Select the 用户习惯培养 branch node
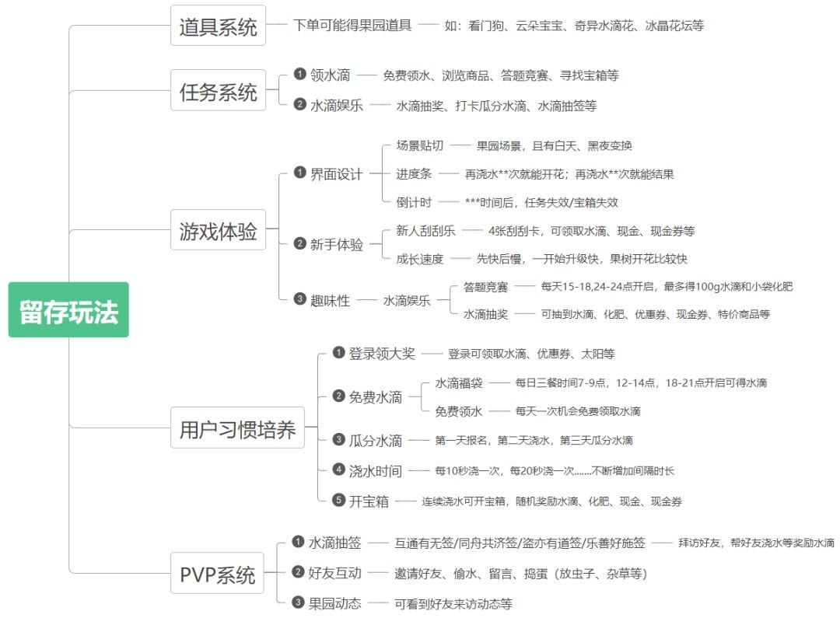The image size is (840, 618). point(237,428)
